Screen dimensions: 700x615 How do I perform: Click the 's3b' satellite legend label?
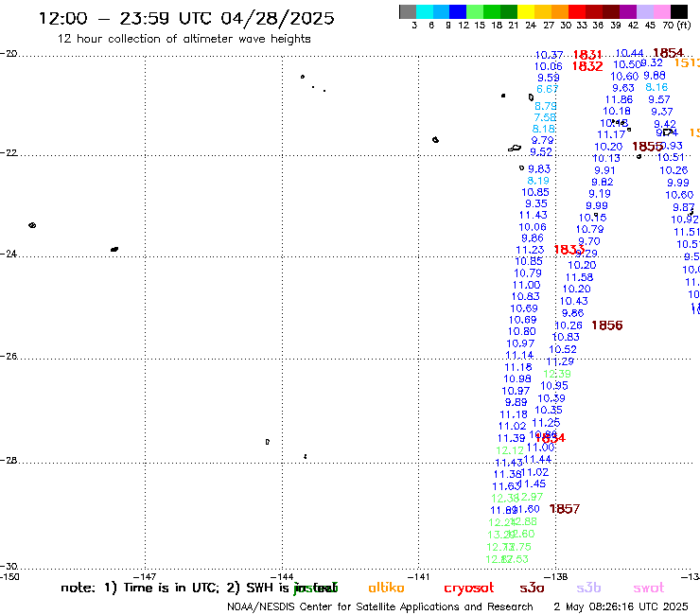[588, 588]
